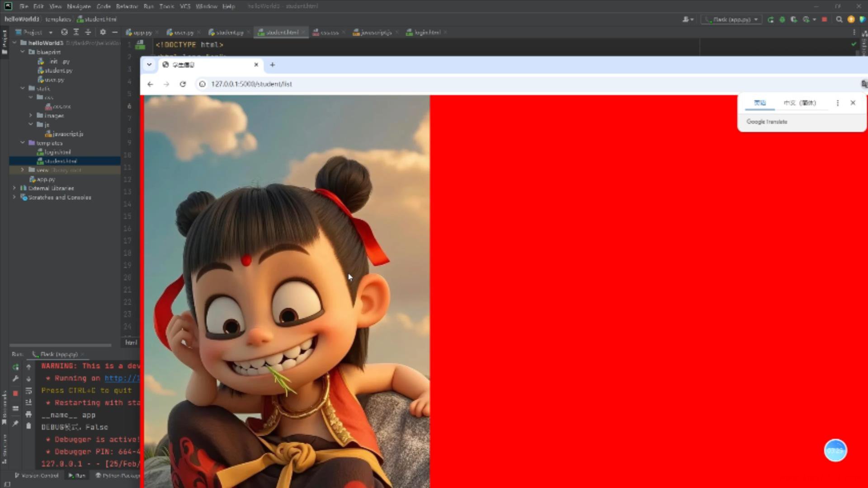Viewport: 868px width, 488px height.
Task: Open translate popup three-dot options
Action: [838, 103]
